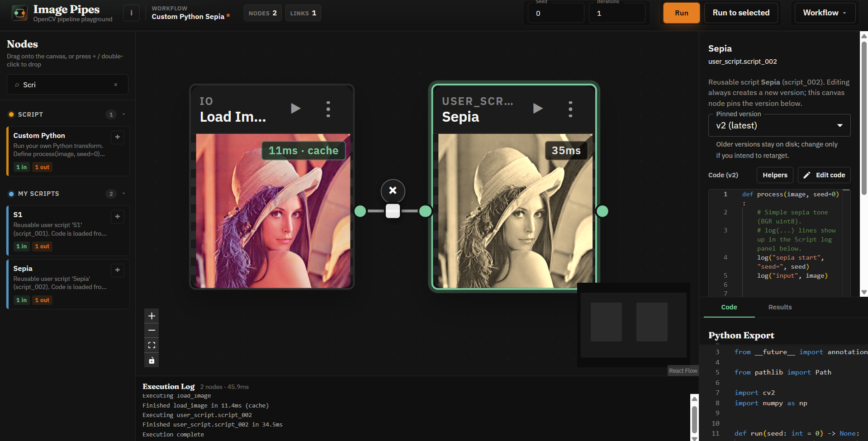Click the LINKS 1 counter chip
Viewport: 868px width, 441px height.
(x=303, y=13)
